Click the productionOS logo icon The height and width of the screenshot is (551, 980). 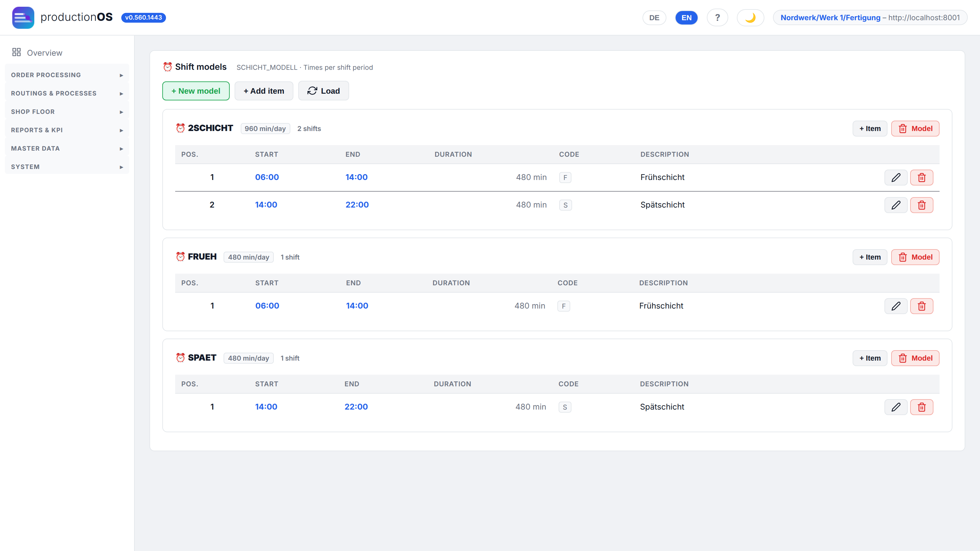[x=23, y=17]
